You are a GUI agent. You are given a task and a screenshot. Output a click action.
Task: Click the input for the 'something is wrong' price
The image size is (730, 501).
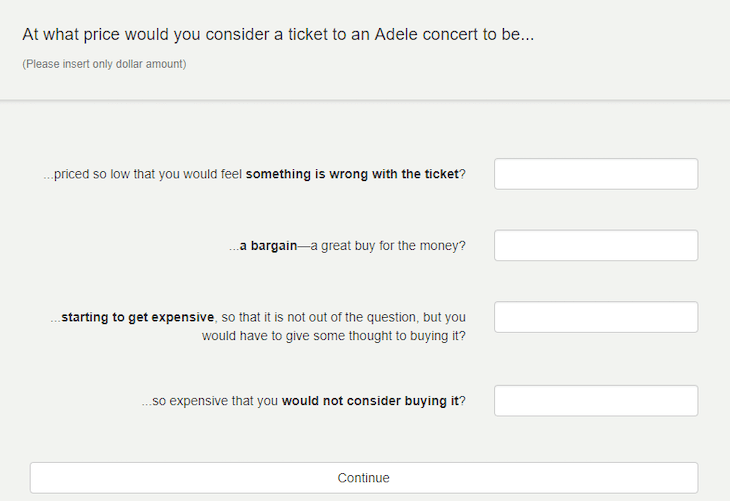click(596, 174)
